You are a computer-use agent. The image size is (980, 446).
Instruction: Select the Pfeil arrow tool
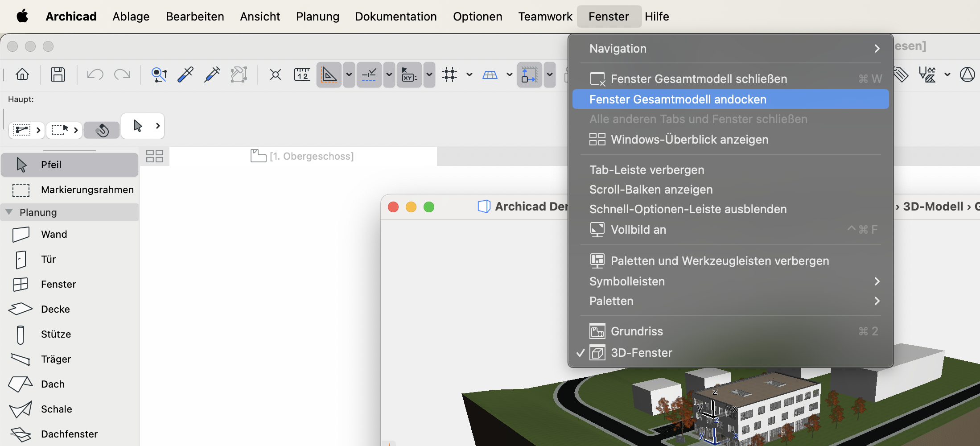70,165
